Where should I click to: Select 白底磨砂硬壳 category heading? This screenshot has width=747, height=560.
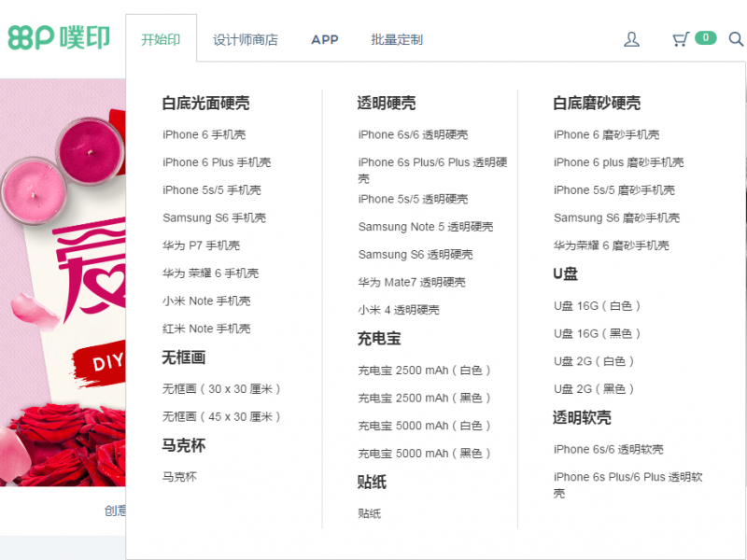pos(597,103)
